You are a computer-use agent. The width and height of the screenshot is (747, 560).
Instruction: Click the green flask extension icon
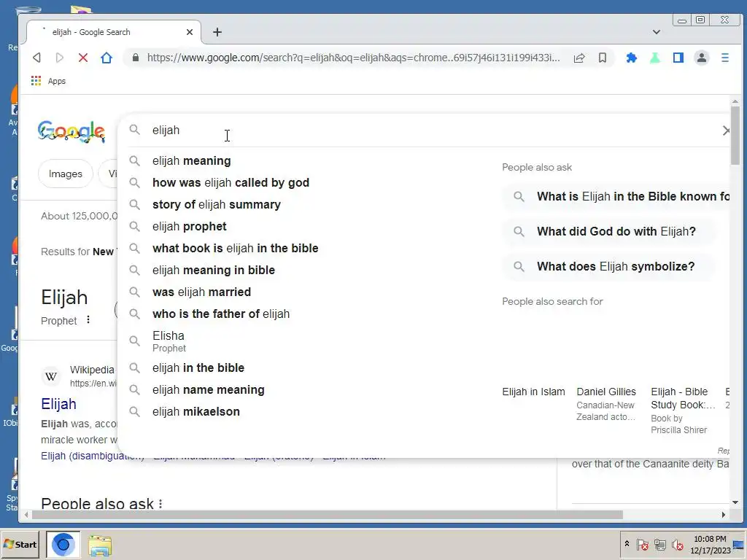click(655, 58)
